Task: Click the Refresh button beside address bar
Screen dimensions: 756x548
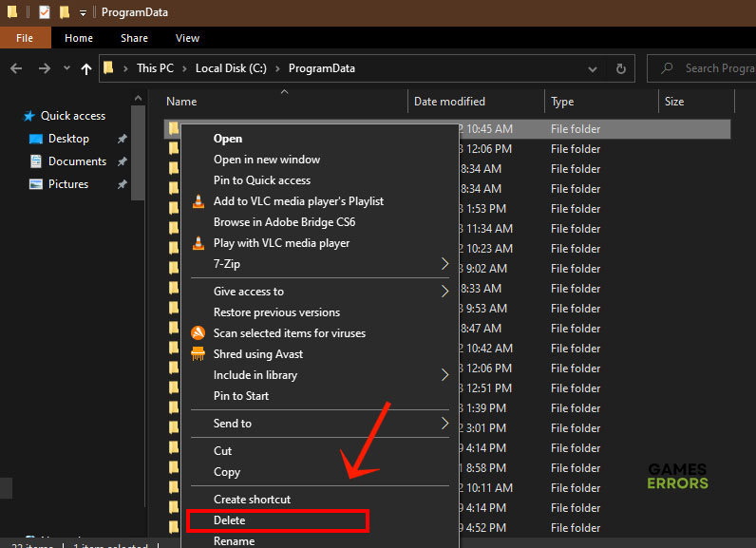Action: (x=621, y=68)
